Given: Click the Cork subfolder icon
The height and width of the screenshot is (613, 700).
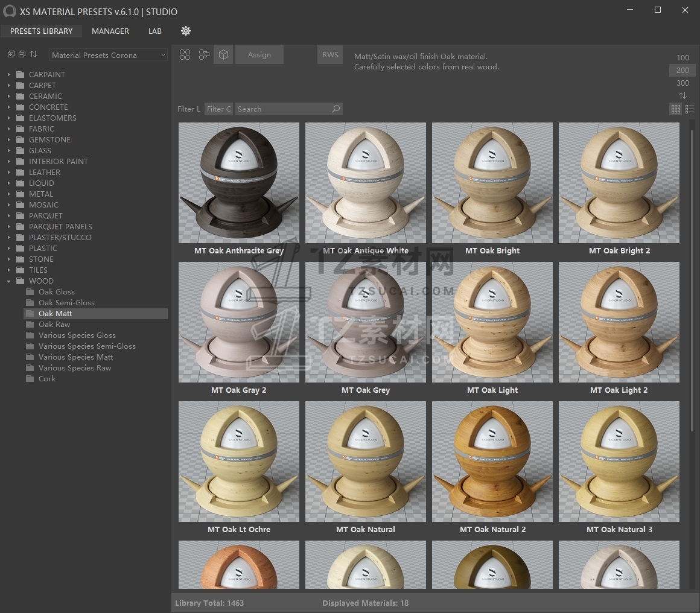Looking at the screenshot, I should point(30,379).
